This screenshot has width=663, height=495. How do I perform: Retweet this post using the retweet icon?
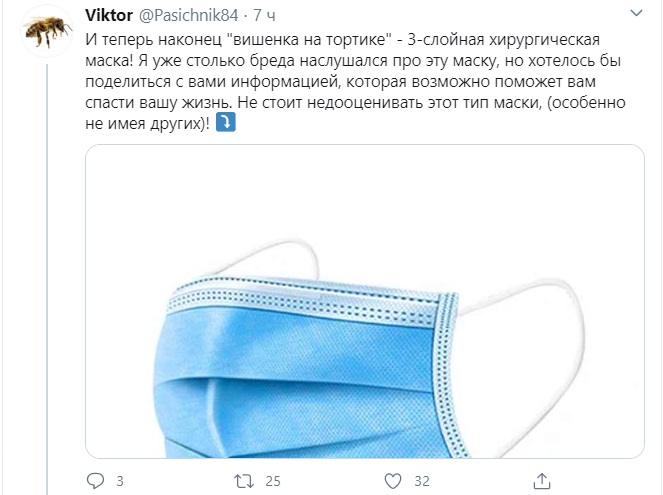244,481
